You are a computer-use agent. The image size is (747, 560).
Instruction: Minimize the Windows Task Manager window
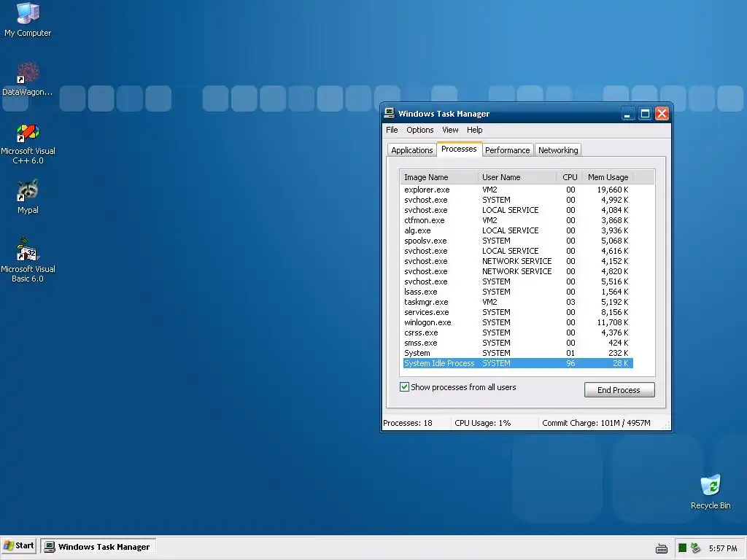point(627,114)
